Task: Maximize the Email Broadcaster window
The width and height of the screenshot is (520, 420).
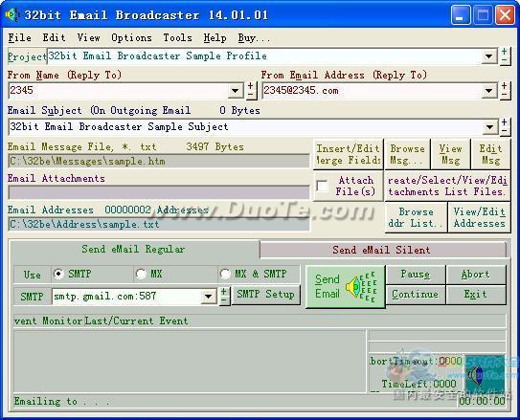Action: tap(483, 15)
